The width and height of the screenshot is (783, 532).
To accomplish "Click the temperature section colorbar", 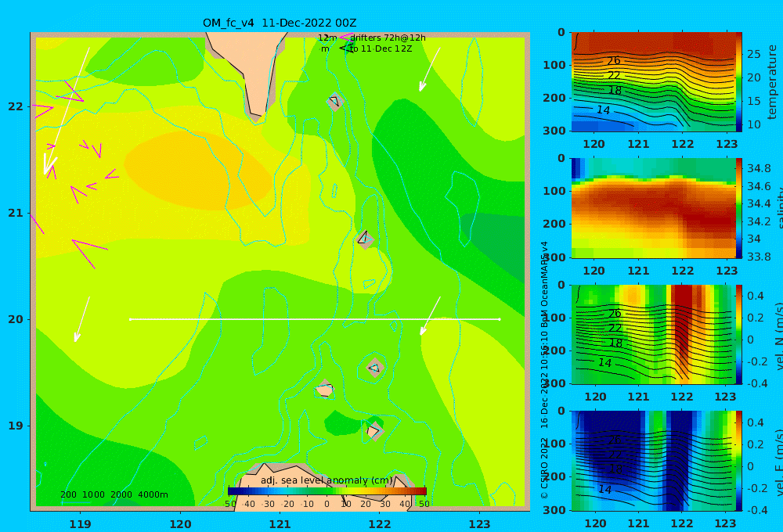I will (x=739, y=82).
